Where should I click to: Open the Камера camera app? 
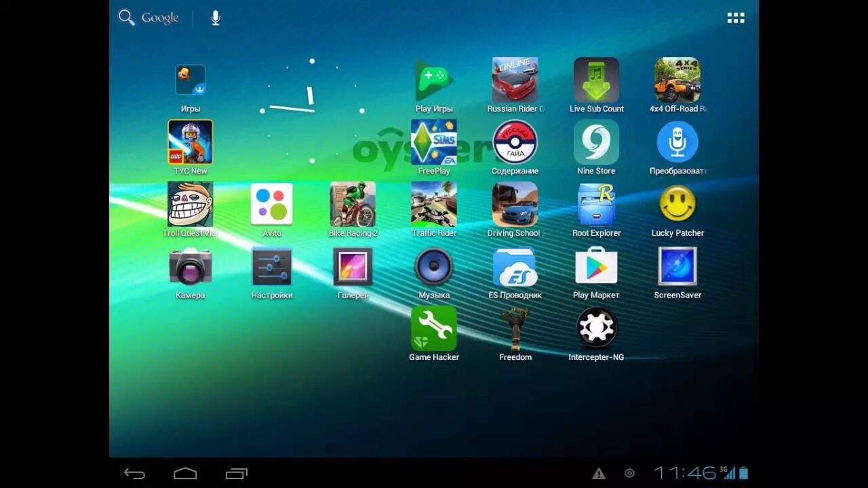[x=190, y=266]
